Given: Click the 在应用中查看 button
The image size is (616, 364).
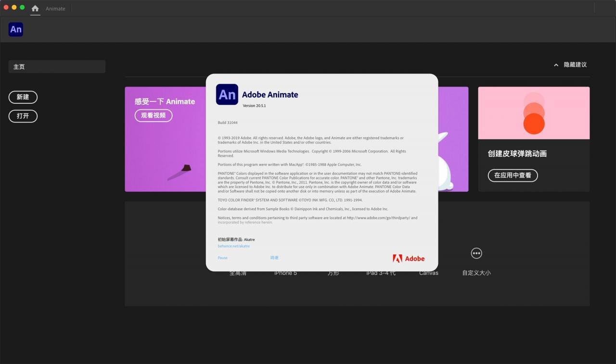Looking at the screenshot, I should tap(513, 175).
